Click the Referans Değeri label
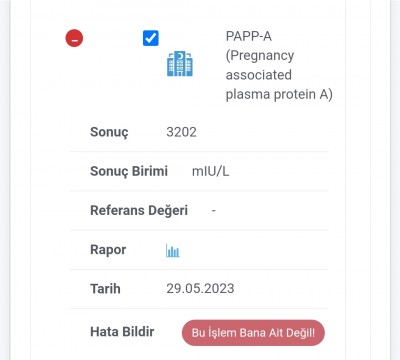 coord(139,211)
